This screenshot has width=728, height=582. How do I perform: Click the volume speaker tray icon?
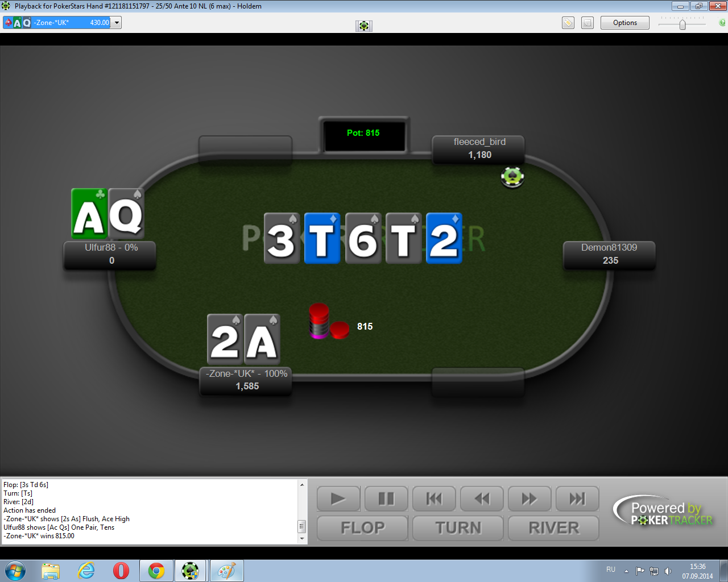[x=668, y=571]
